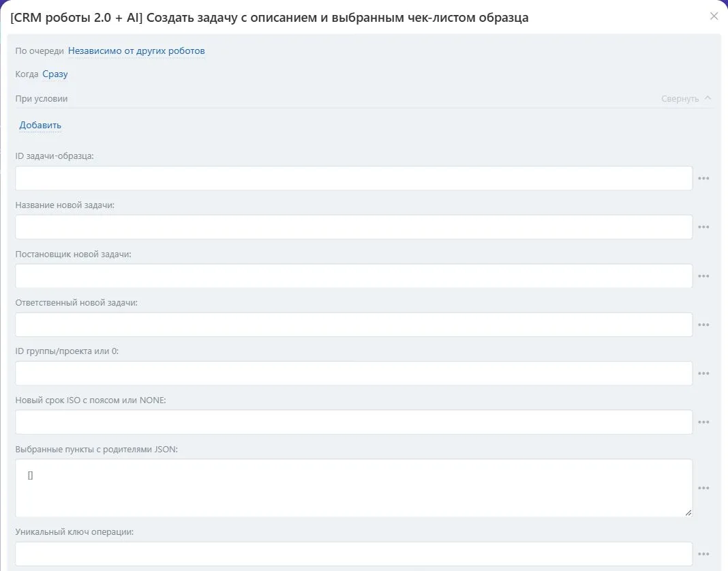Focus the Ответственный новой задачи input
728x571 pixels.
click(354, 325)
